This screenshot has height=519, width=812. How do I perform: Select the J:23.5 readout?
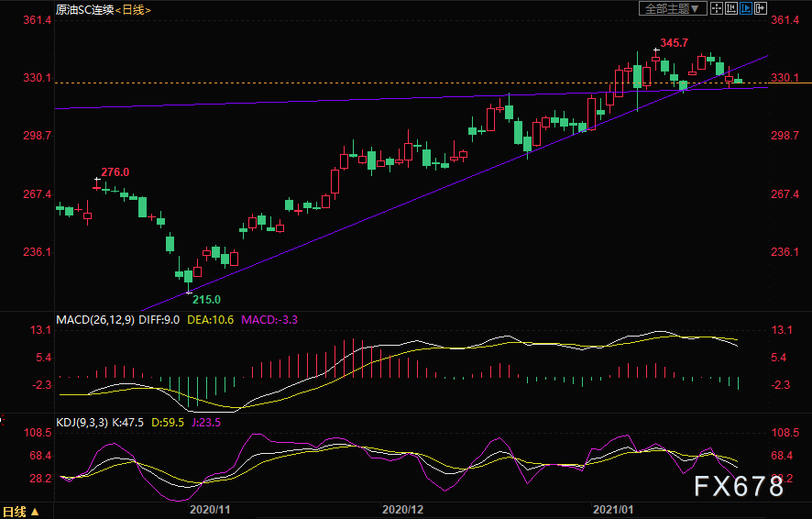(206, 422)
